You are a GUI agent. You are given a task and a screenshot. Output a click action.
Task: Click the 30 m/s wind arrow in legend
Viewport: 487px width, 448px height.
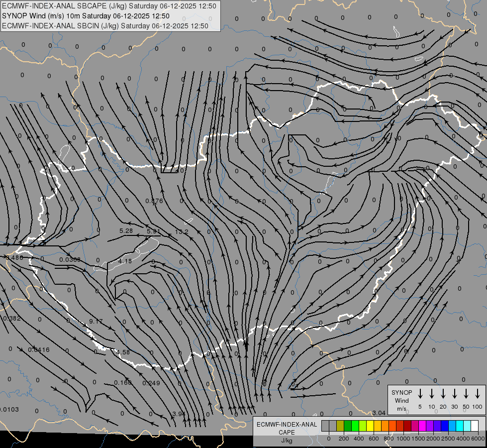tap(454, 394)
